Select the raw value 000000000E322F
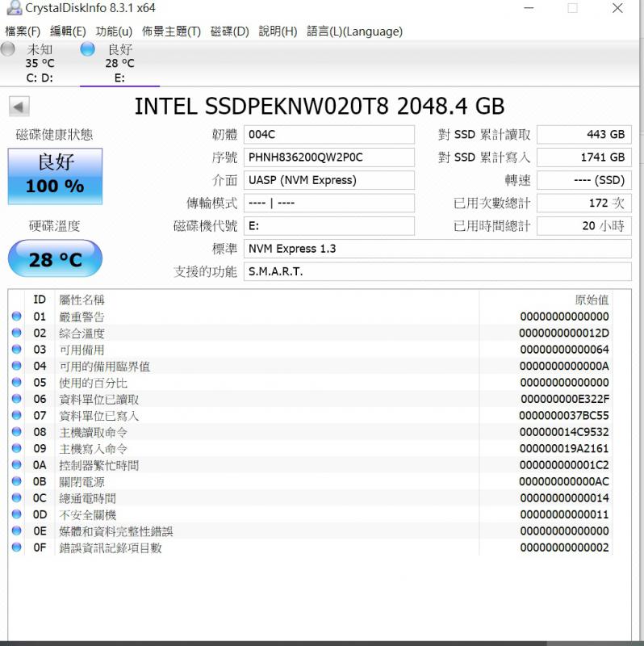The image size is (644, 646). point(565,399)
